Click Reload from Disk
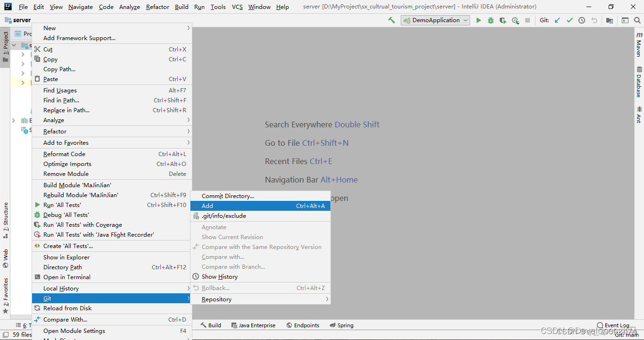The height and width of the screenshot is (340, 644). pyautogui.click(x=112, y=308)
